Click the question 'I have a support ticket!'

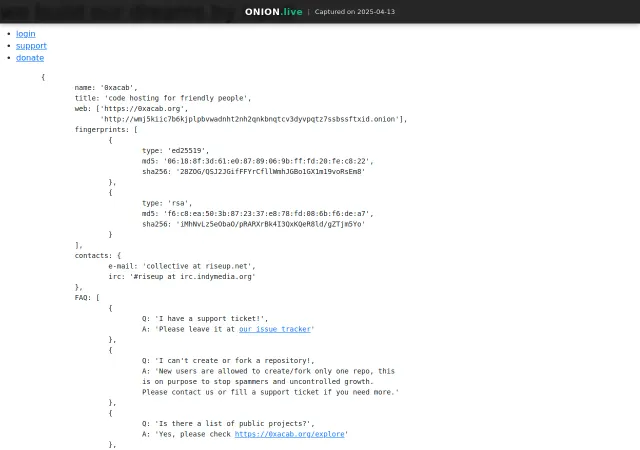coord(211,319)
